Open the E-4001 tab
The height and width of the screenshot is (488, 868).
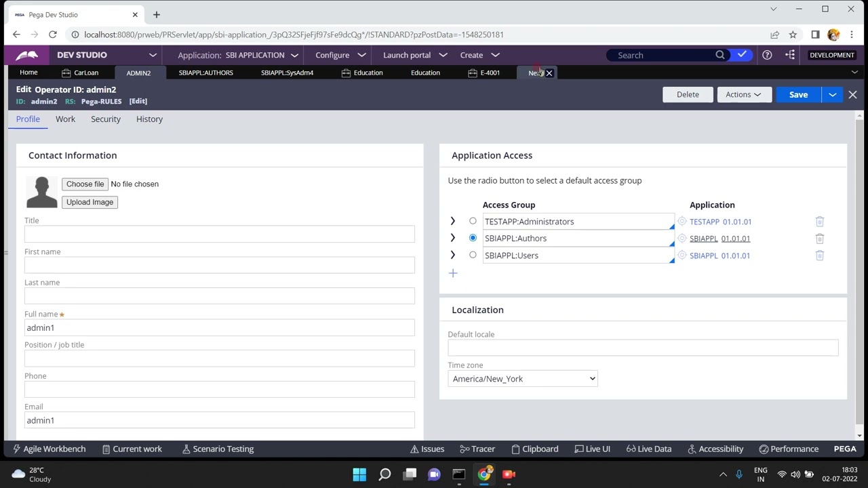point(484,73)
